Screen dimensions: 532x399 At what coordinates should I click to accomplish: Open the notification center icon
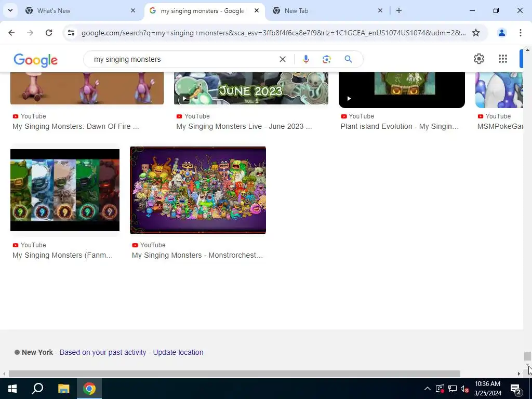[x=516, y=390]
